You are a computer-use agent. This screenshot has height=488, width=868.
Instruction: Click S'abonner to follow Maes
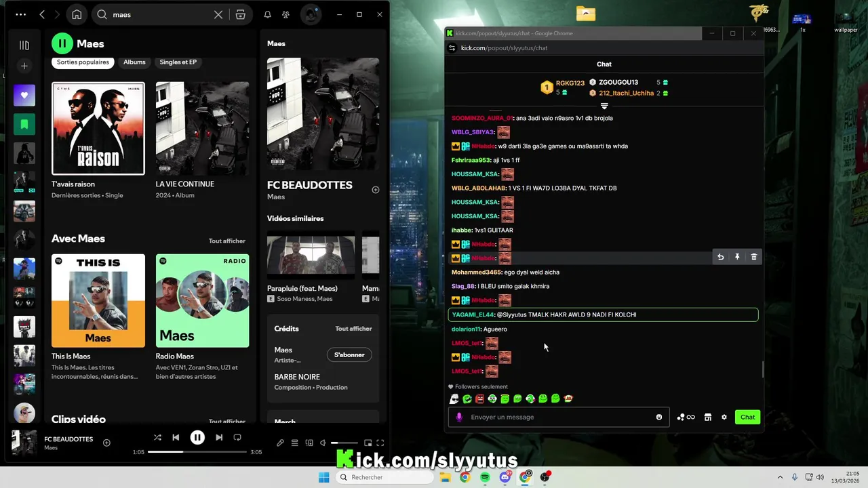click(x=349, y=354)
